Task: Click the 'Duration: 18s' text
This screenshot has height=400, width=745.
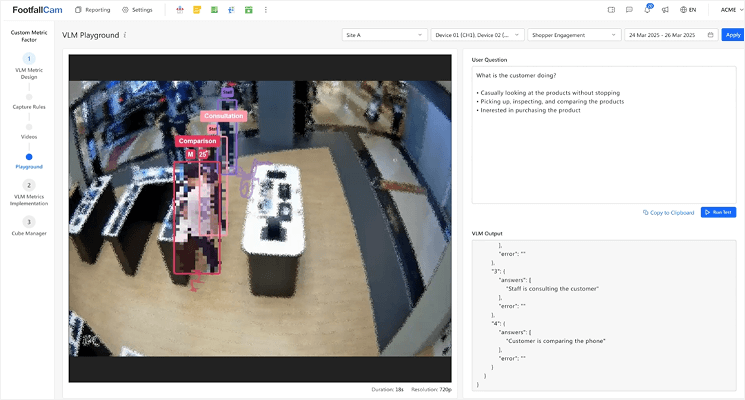Action: [x=387, y=390]
